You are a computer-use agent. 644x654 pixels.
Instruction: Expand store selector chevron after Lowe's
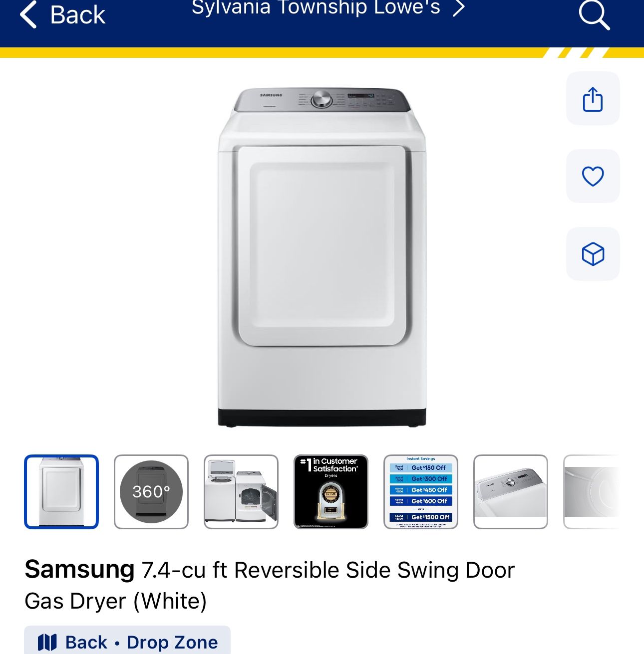point(458,8)
